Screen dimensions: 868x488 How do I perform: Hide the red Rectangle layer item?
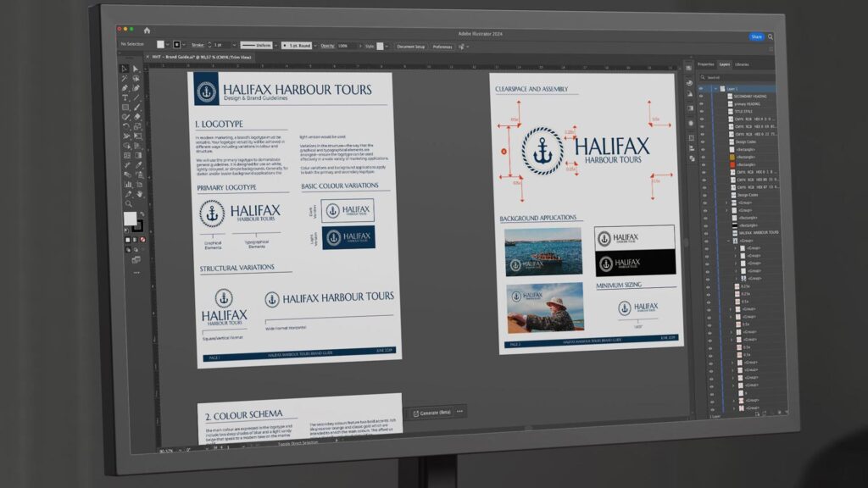(703, 164)
